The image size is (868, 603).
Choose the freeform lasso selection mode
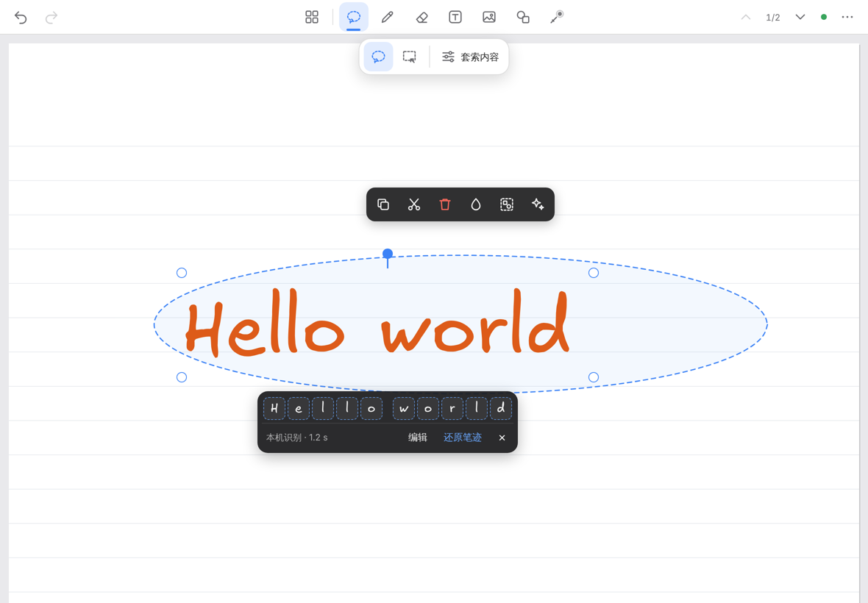point(379,57)
